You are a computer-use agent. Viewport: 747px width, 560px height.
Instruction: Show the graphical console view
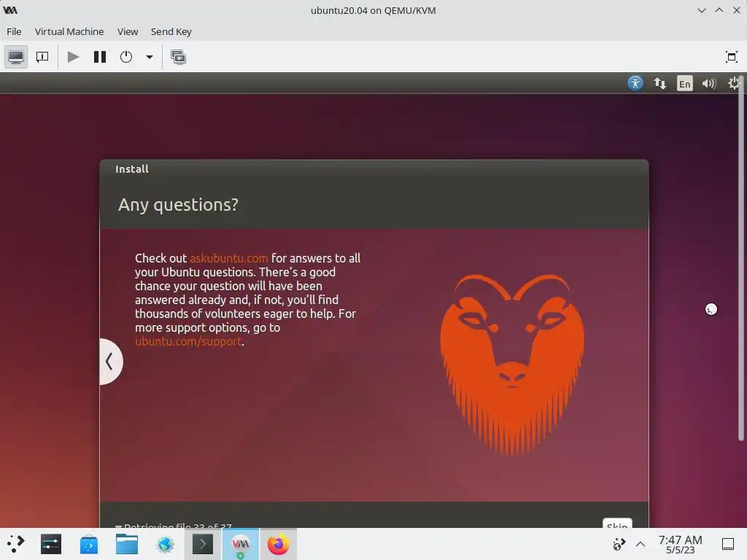coord(16,57)
